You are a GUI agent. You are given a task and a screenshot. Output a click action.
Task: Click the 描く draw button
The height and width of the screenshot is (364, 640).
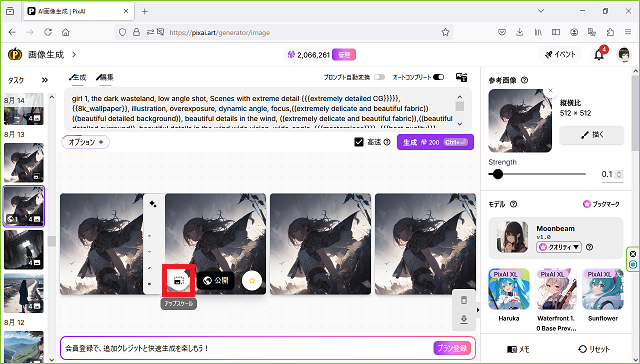(x=591, y=135)
